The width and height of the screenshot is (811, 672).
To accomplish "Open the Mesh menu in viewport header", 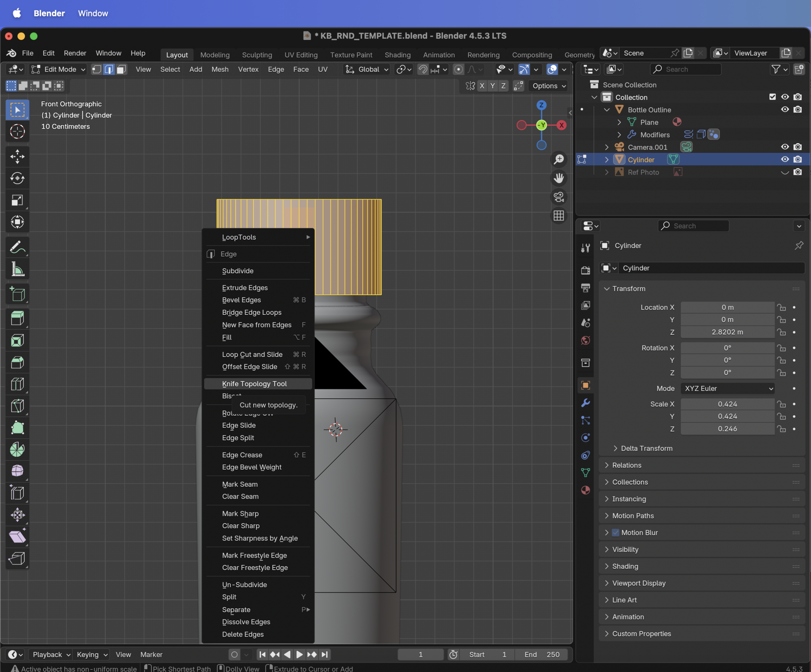I will 220,69.
